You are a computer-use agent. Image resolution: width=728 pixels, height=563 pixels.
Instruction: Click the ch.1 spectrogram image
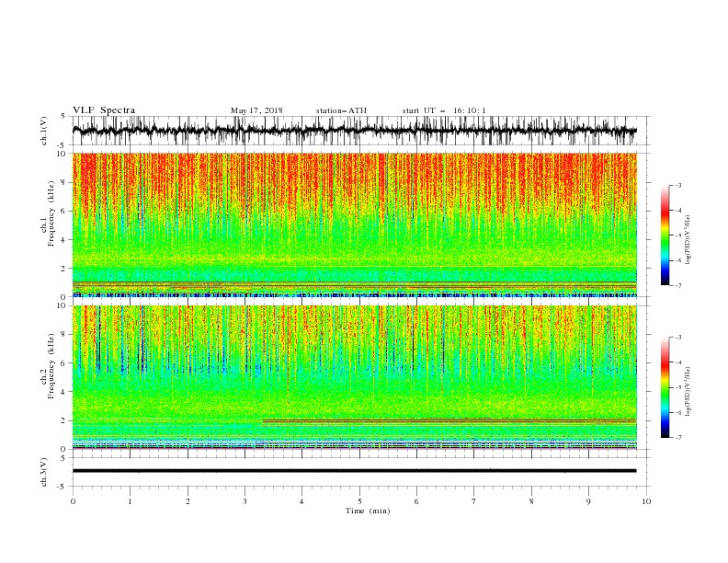point(355,224)
